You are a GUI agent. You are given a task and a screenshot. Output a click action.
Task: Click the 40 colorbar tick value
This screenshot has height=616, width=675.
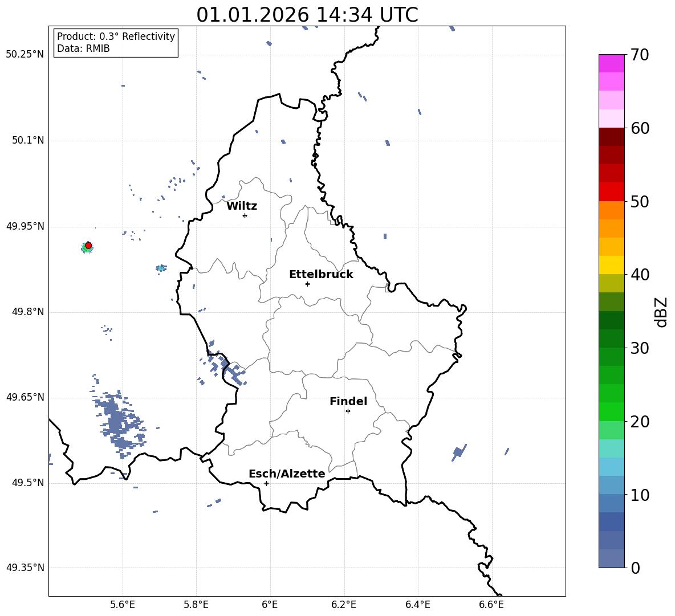point(640,275)
